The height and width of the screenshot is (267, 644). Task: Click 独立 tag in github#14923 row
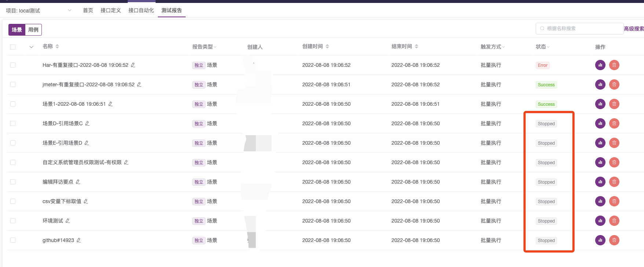199,241
